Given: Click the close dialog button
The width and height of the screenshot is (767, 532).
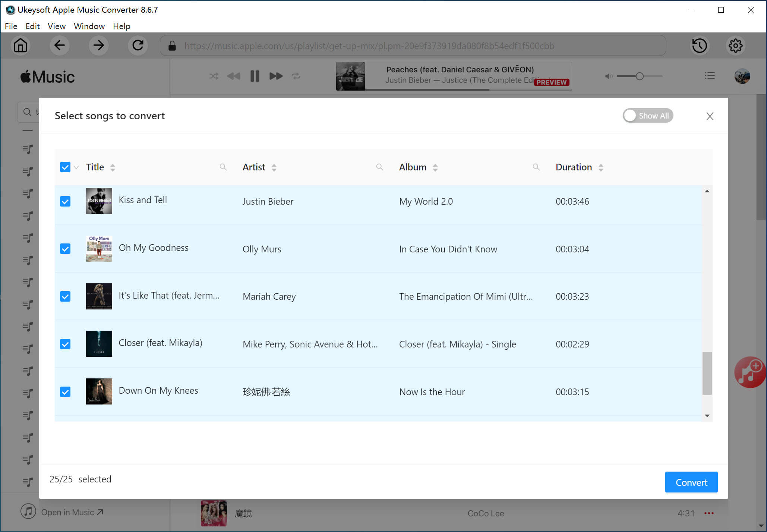Looking at the screenshot, I should (x=710, y=116).
